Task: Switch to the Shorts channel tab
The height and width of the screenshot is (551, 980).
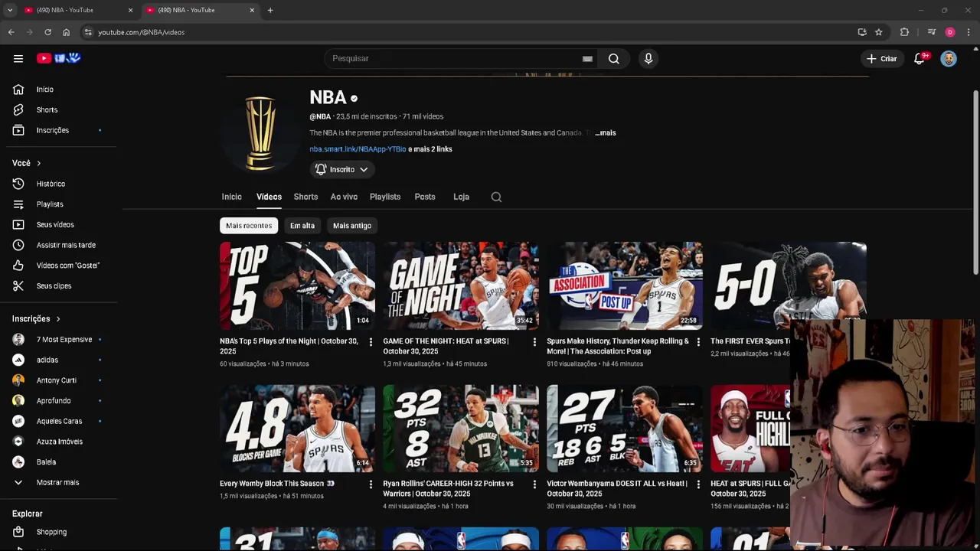Action: [305, 197]
